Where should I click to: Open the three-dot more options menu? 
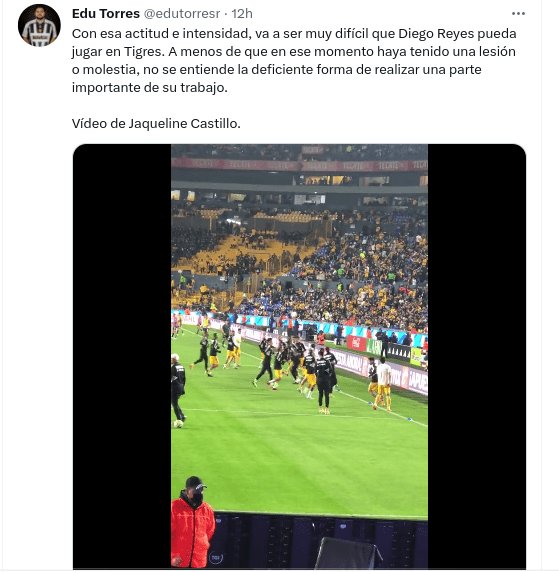(x=518, y=14)
